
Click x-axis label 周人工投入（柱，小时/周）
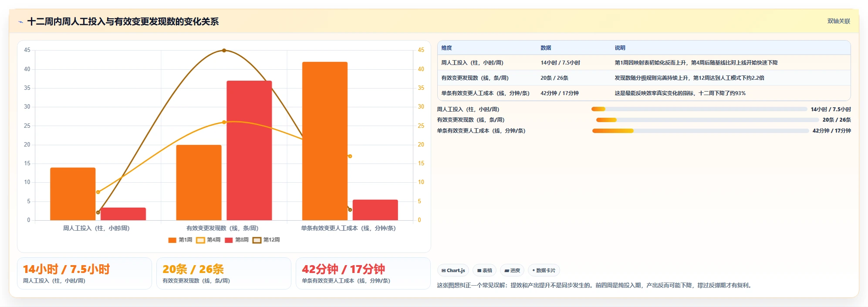96,228
